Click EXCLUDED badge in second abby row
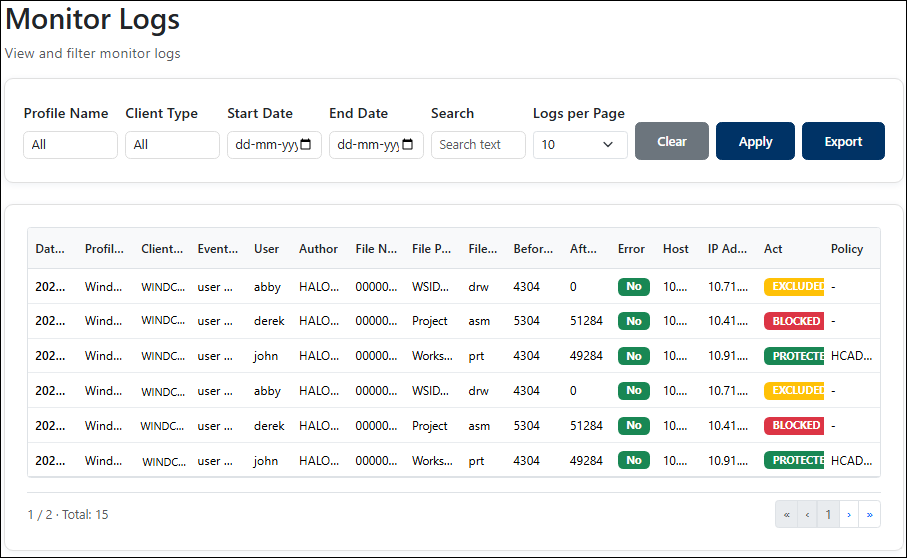The height and width of the screenshot is (558, 907). click(x=794, y=390)
